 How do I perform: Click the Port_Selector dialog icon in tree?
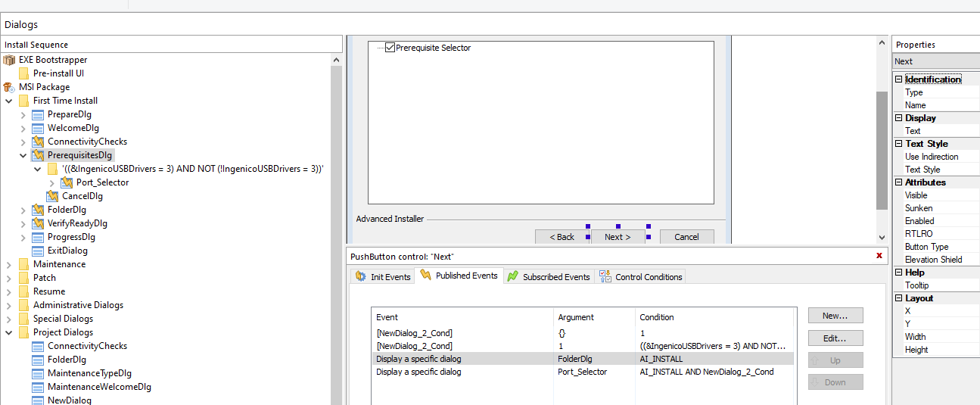pyautogui.click(x=67, y=182)
